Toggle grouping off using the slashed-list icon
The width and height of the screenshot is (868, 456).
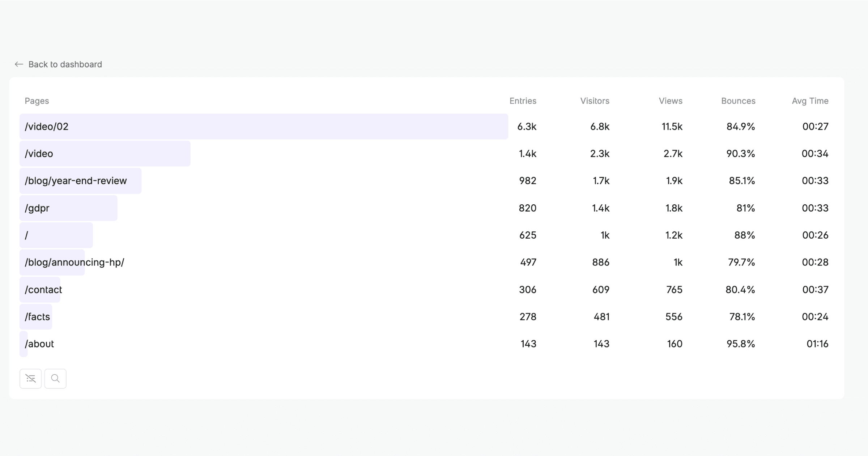click(x=30, y=378)
